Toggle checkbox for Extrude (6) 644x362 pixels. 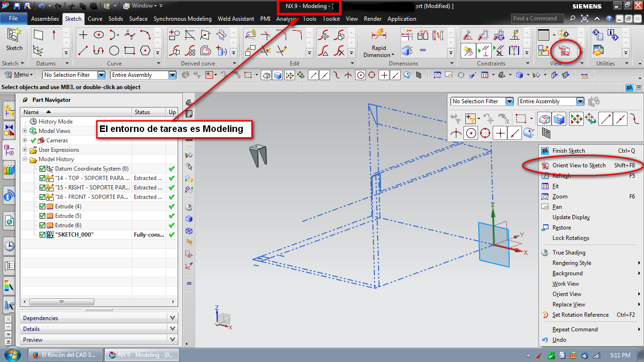[x=42, y=225]
